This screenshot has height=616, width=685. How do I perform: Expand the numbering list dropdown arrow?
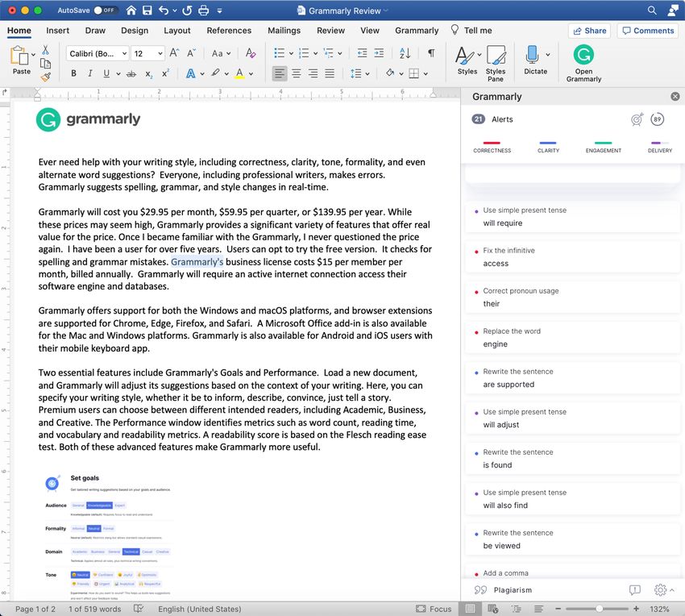coord(315,54)
